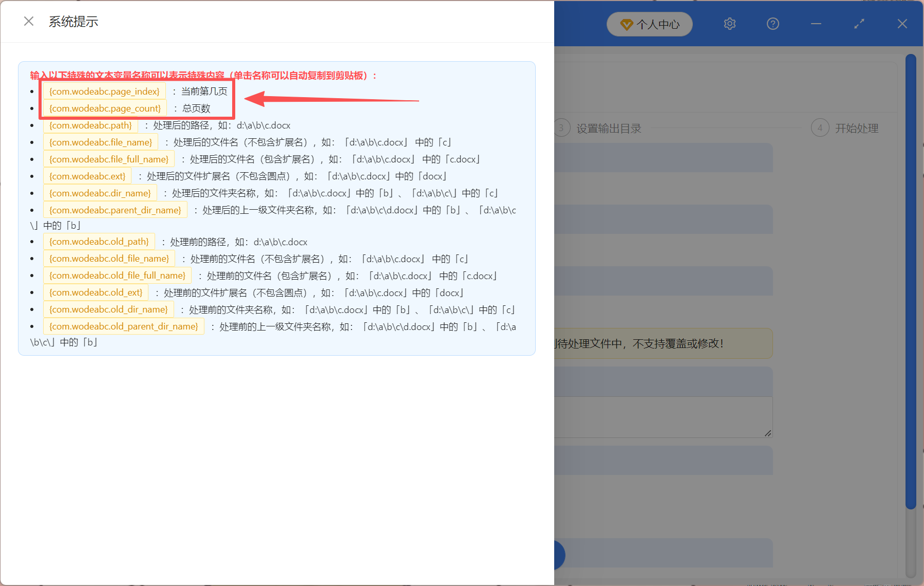The width and height of the screenshot is (924, 586).
Task: Open the 个人中心 panel
Action: pos(649,24)
